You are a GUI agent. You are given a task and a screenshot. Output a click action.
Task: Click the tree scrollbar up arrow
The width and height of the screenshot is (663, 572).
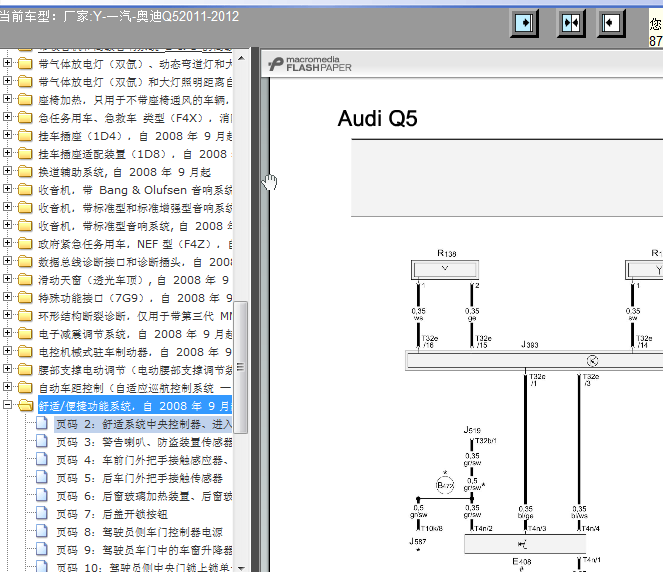tap(241, 58)
